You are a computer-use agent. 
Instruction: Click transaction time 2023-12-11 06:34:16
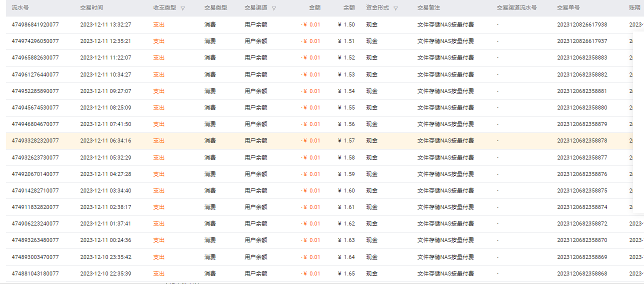pyautogui.click(x=105, y=141)
